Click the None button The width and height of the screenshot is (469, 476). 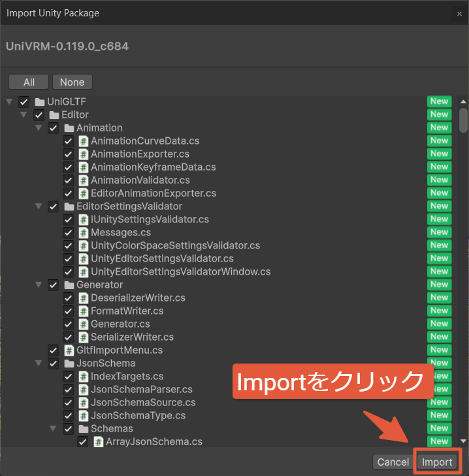73,82
